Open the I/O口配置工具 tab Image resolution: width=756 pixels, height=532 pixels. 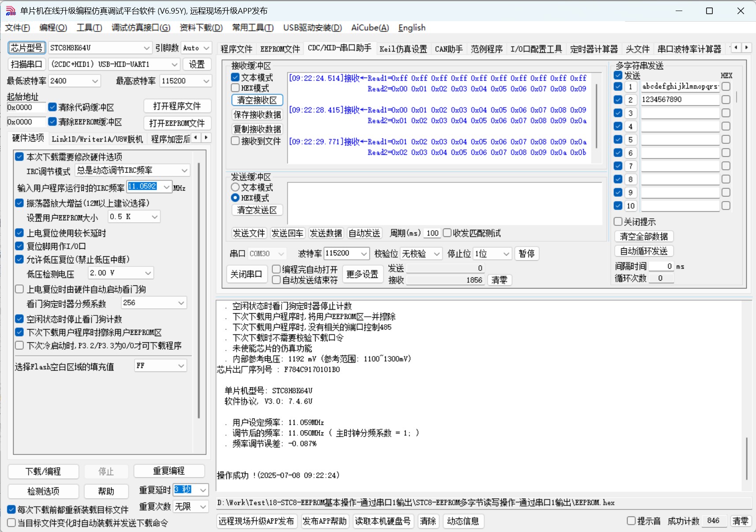(536, 49)
